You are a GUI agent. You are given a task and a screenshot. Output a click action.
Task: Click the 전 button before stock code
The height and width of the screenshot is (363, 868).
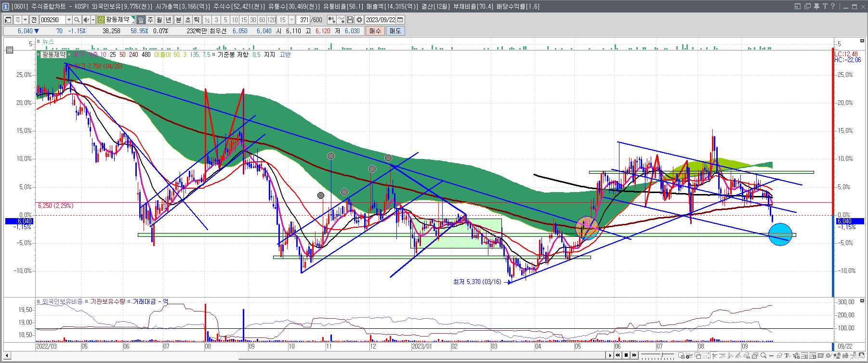[34, 20]
